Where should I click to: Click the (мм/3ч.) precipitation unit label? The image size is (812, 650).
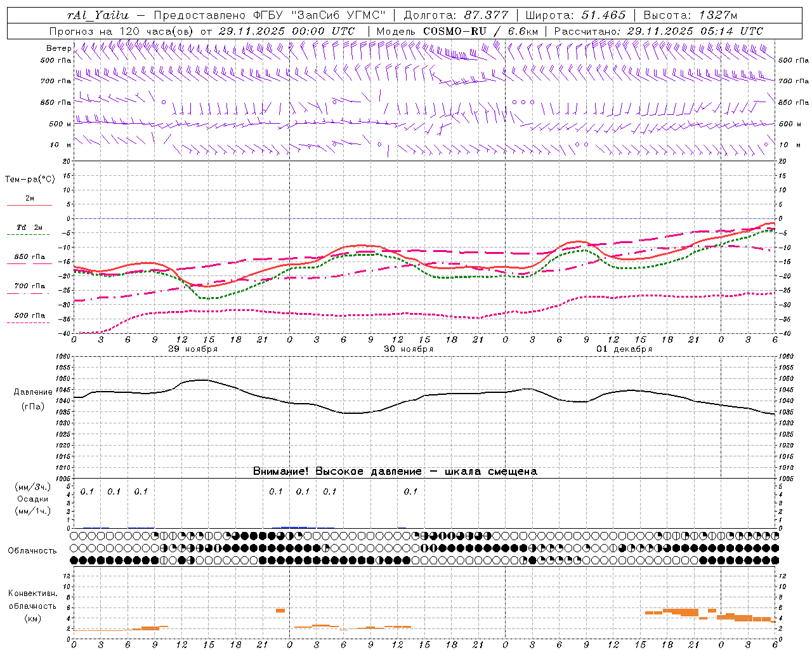(32, 487)
